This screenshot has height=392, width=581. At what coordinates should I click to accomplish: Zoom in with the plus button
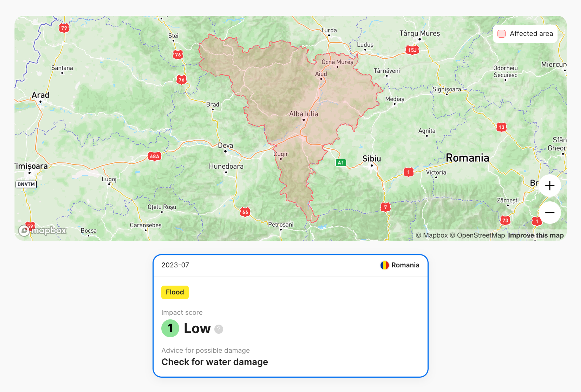click(x=550, y=186)
